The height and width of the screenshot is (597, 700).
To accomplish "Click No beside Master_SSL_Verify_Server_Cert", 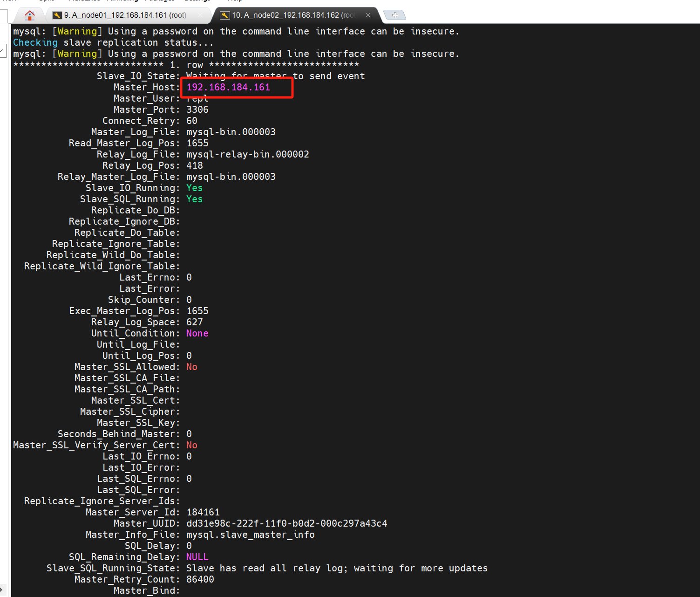I will pyautogui.click(x=192, y=445).
